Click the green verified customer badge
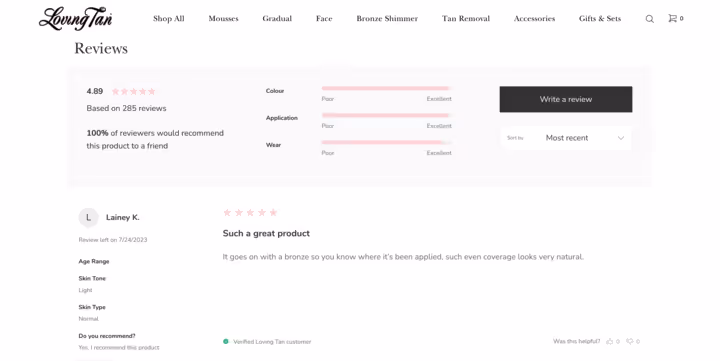 tap(225, 341)
